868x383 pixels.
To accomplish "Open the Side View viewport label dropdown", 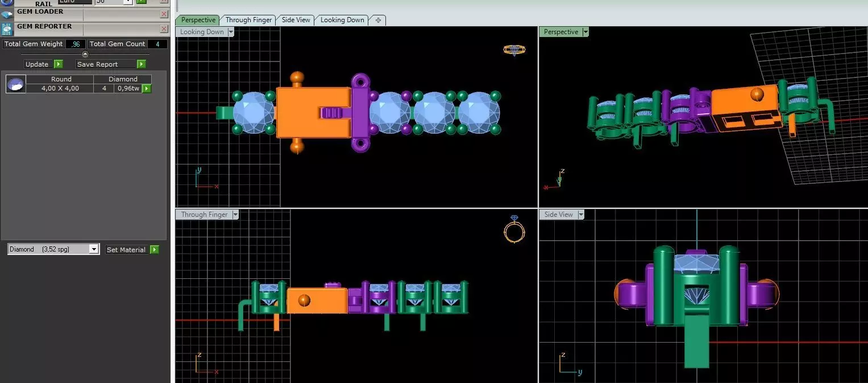I will [581, 215].
